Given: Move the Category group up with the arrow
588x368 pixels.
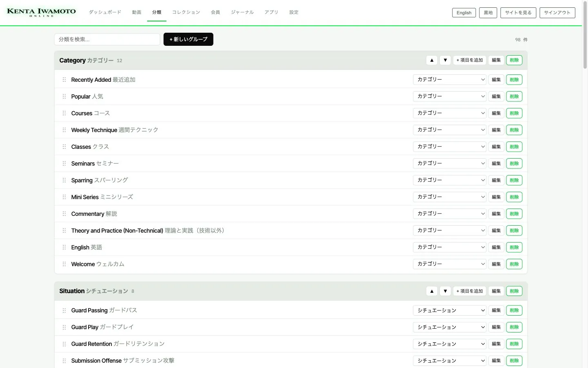Looking at the screenshot, I should (x=432, y=60).
